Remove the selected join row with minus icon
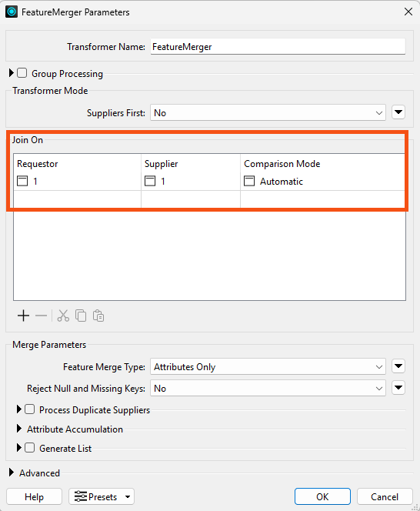The image size is (420, 511). [41, 316]
